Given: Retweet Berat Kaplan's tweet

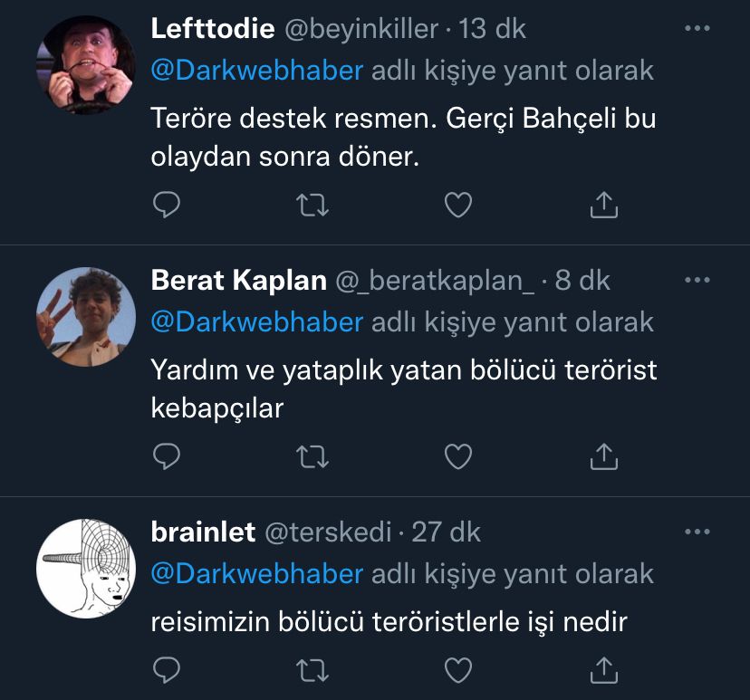Looking at the screenshot, I should (x=312, y=456).
